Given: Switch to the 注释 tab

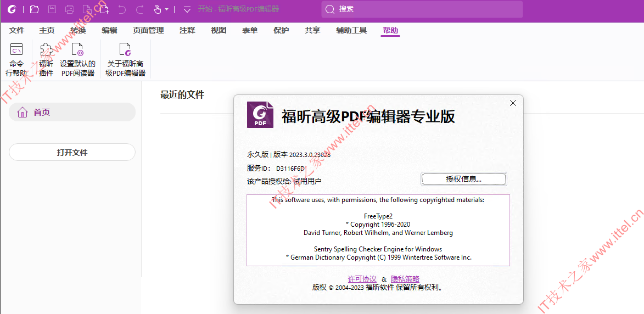Looking at the screenshot, I should tap(187, 30).
